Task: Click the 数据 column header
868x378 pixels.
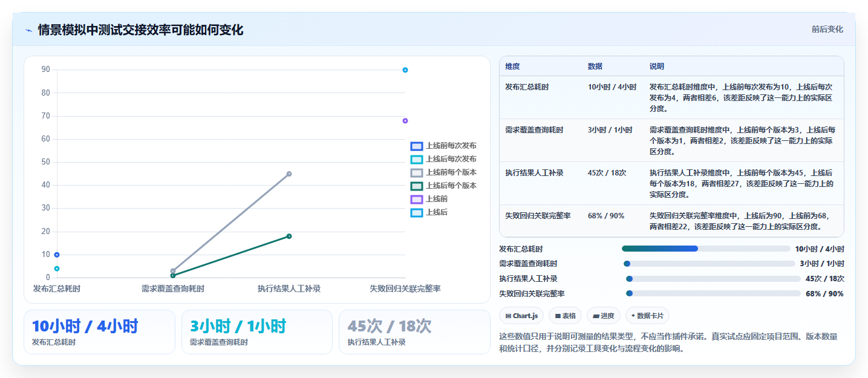Action: 595,67
